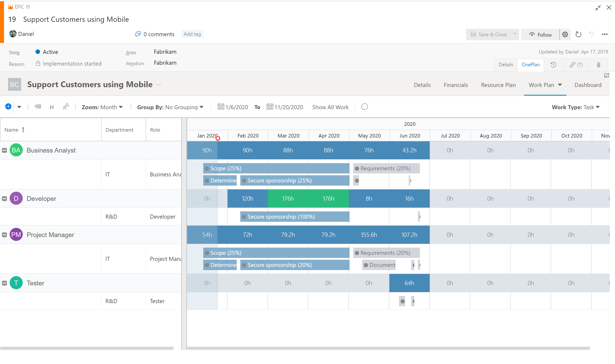This screenshot has width=615, height=364.
Task: Click the 1/6/2020 start date field
Action: (x=237, y=107)
